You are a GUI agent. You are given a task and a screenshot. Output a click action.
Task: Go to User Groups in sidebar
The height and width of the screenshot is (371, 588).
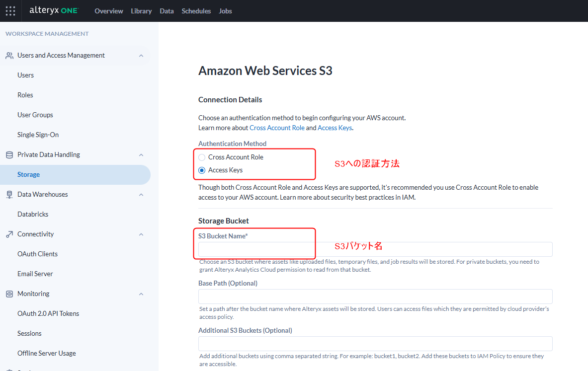35,115
